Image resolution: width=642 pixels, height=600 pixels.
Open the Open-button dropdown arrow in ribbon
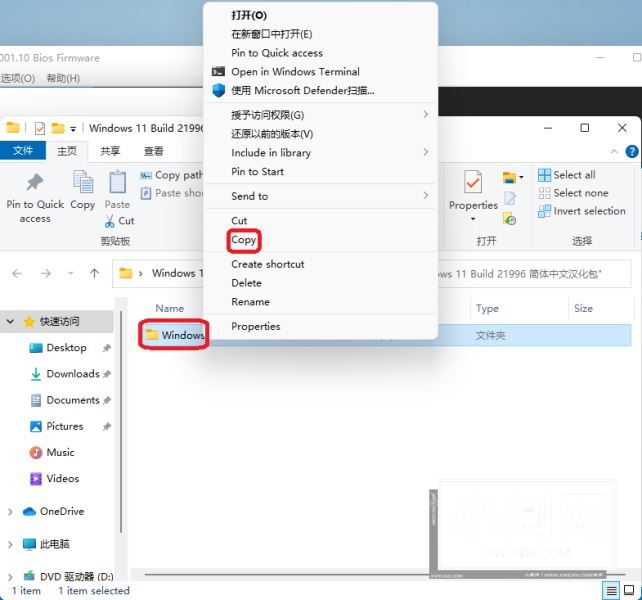click(521, 177)
